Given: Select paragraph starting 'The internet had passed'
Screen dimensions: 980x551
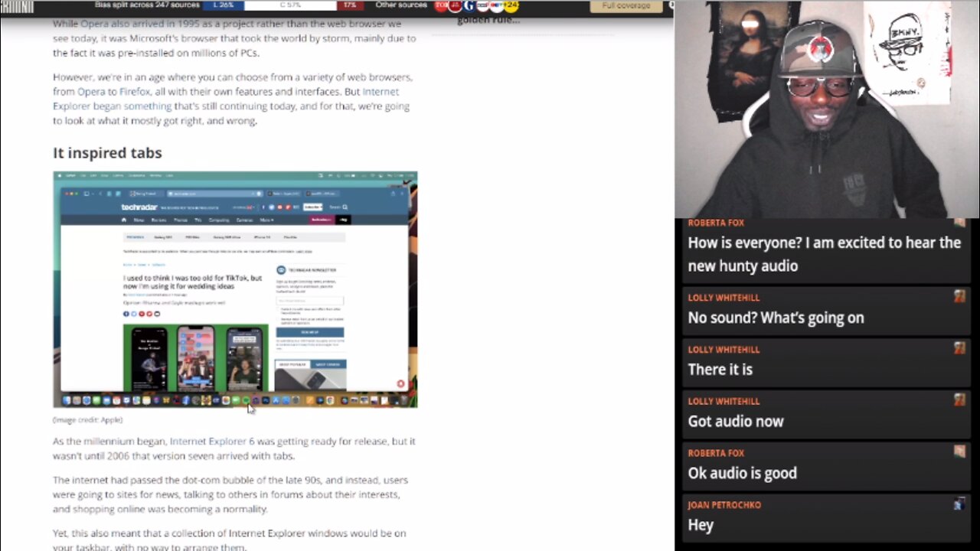Looking at the screenshot, I should pyautogui.click(x=230, y=494).
